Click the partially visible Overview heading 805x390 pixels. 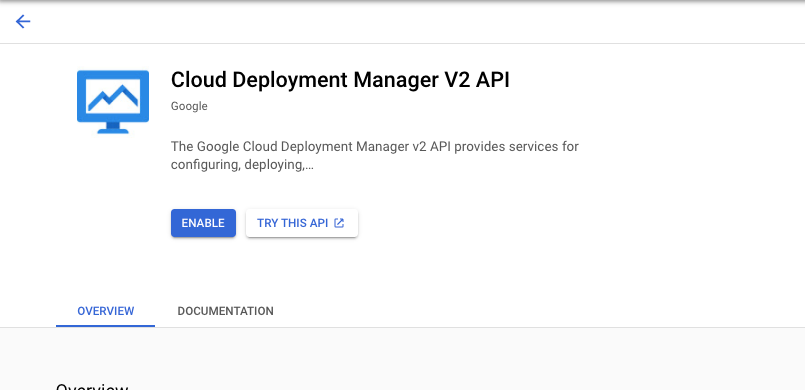click(x=92, y=386)
